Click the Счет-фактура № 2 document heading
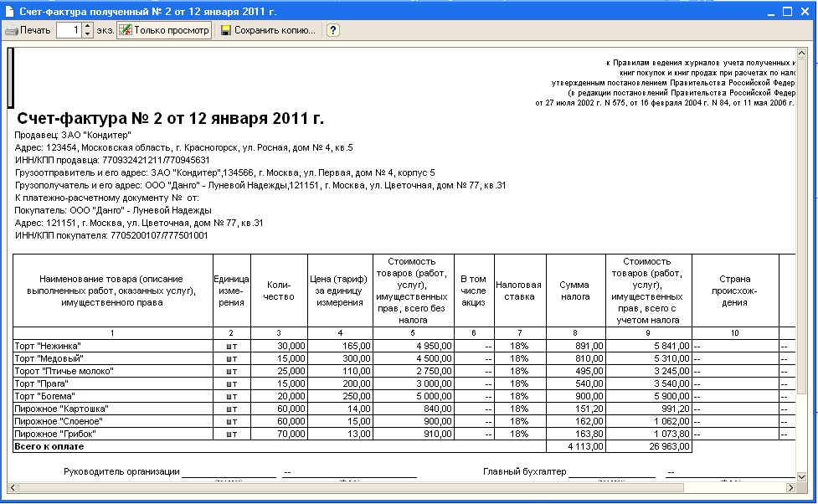Image resolution: width=818 pixels, height=504 pixels. click(x=170, y=118)
